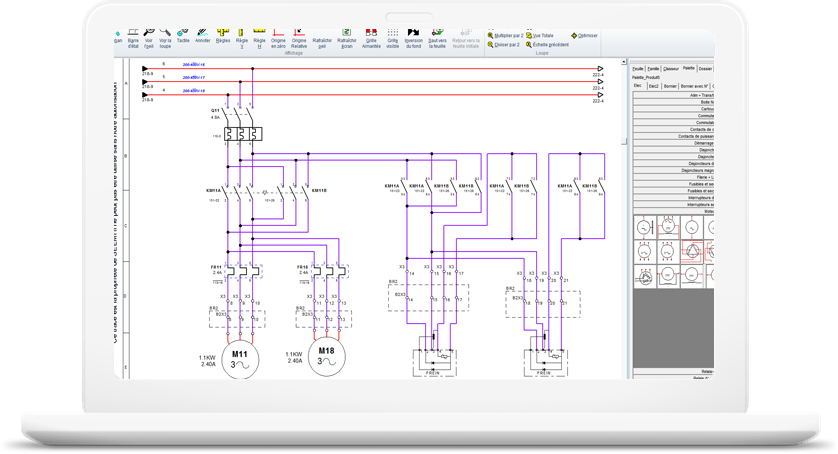Expand the Contacts de puissance palette group

(x=673, y=136)
